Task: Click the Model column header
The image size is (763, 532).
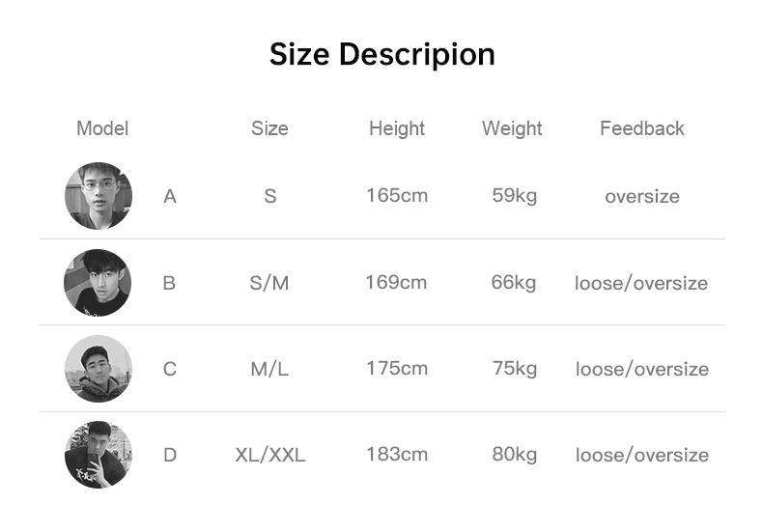Action: 102,128
